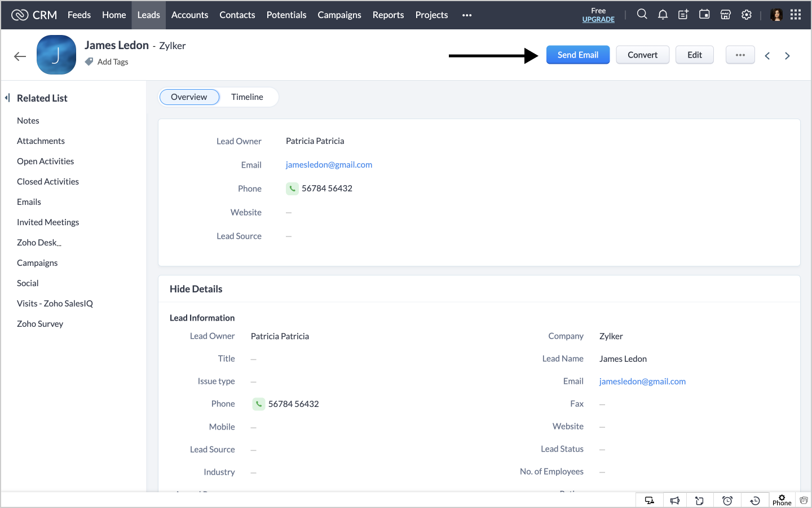Switch to the Timeline view
812x508 pixels.
pyautogui.click(x=247, y=97)
